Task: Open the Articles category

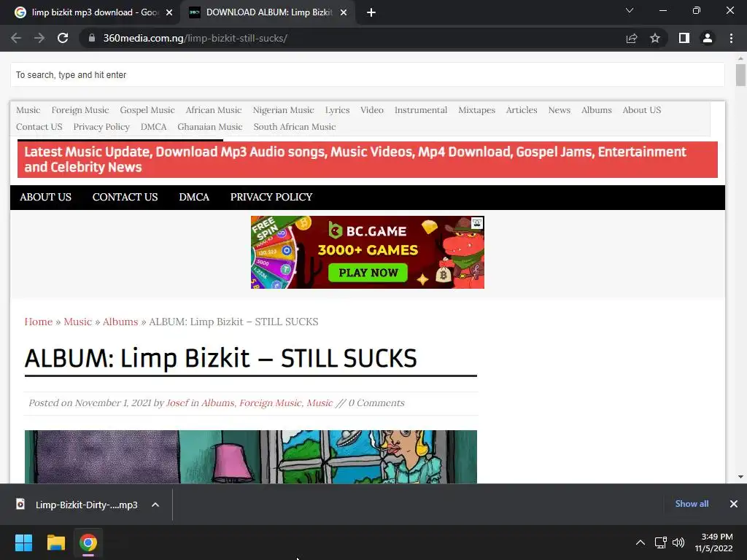Action: 522,110
